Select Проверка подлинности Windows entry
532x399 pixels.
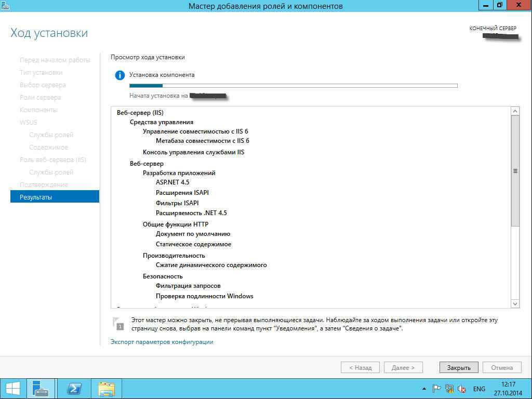pos(204,296)
